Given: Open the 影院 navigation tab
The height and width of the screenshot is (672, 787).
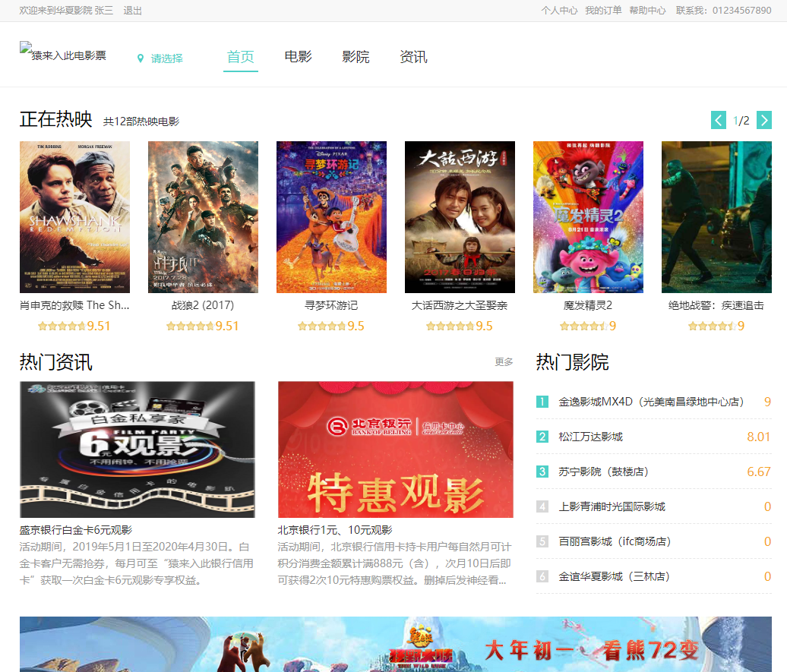Looking at the screenshot, I should tap(356, 57).
